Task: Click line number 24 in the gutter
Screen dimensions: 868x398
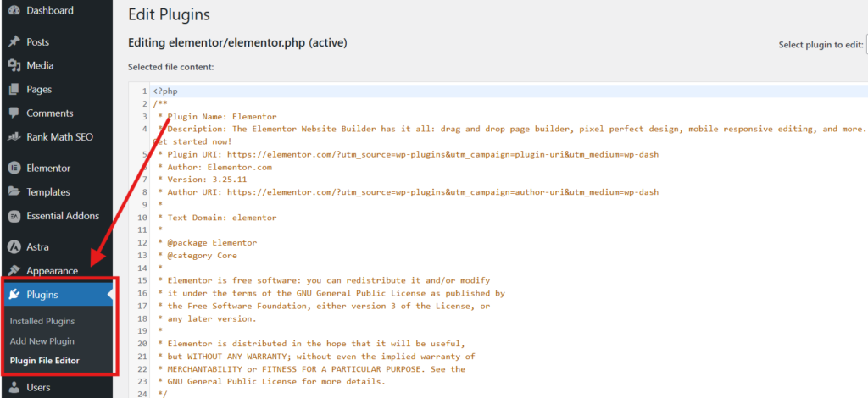Action: 142,394
